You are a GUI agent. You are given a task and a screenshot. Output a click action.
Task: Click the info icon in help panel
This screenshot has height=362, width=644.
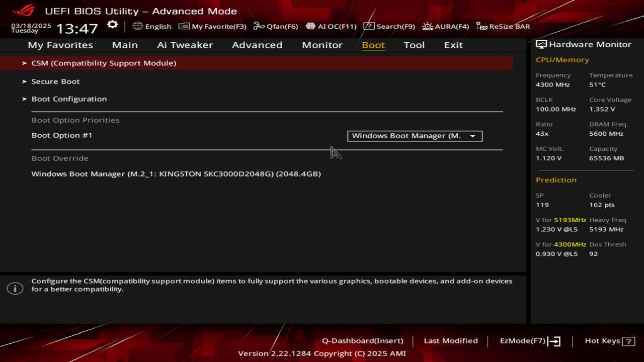tap(15, 288)
